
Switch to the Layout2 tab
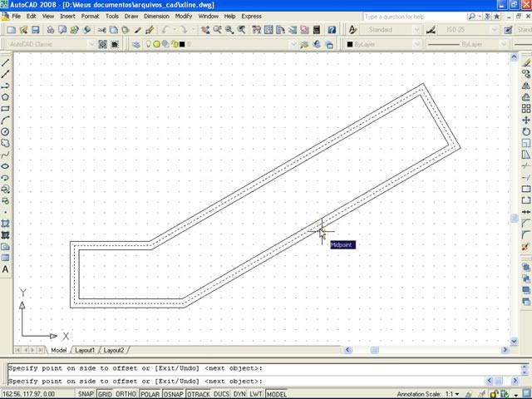[114, 350]
